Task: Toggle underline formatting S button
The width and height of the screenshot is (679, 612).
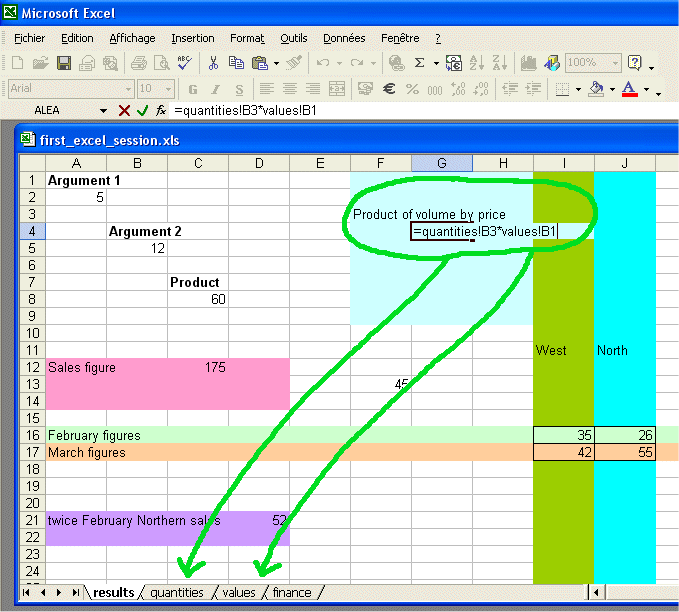Action: (236, 89)
